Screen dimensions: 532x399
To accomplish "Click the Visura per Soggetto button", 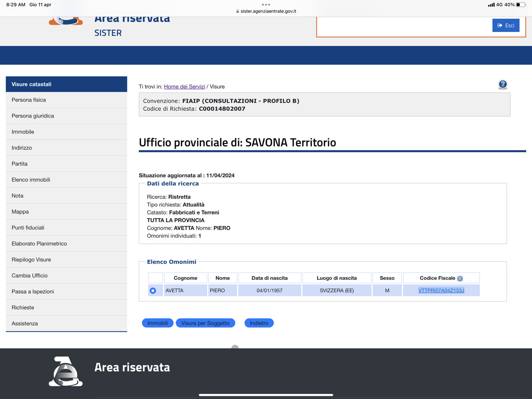I will click(x=205, y=323).
